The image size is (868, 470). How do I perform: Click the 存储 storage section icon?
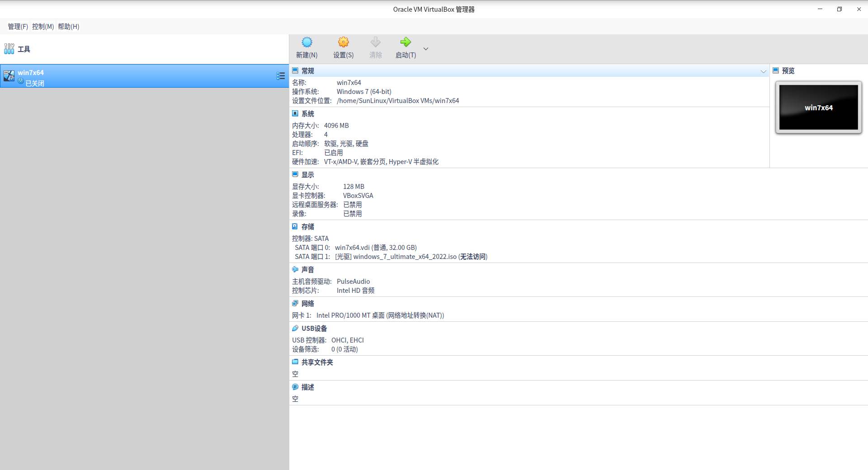point(295,226)
